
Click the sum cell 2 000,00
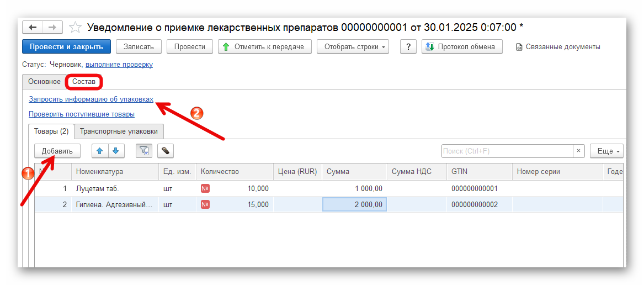click(354, 204)
